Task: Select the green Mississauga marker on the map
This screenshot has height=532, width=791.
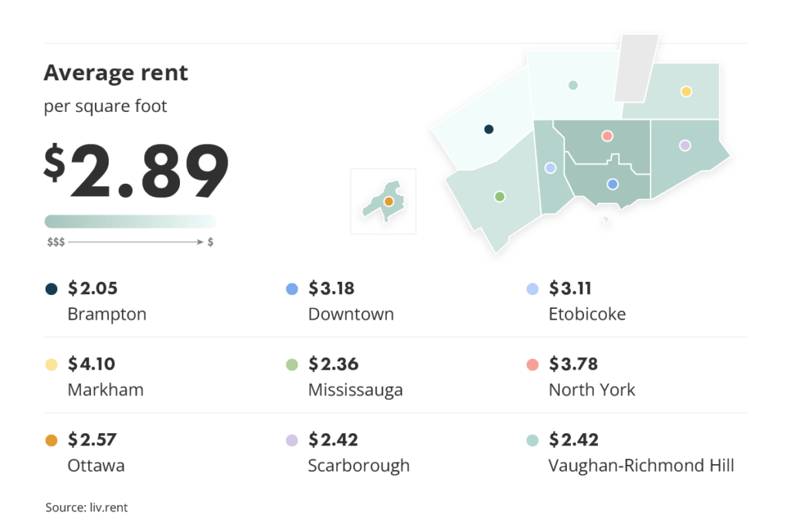Action: click(x=500, y=197)
